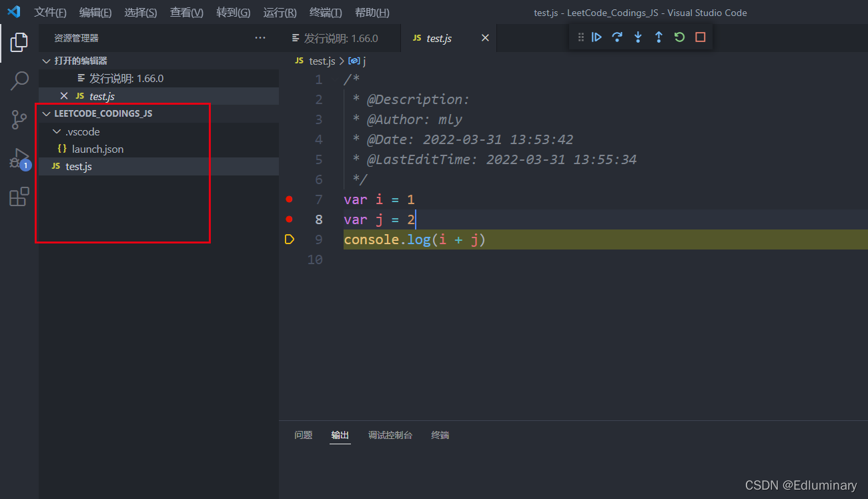
Task: Click the JS file icon in the breadcrumb
Action: pyautogui.click(x=299, y=61)
